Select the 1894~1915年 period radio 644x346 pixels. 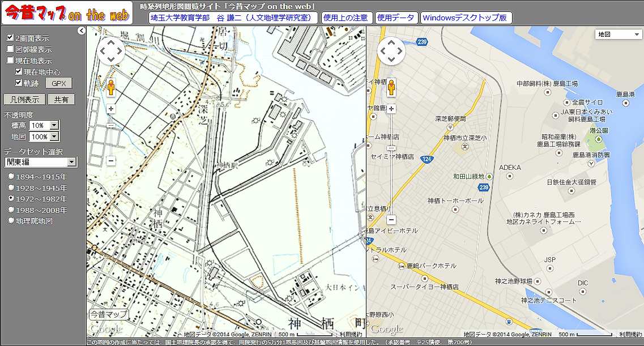click(11, 176)
